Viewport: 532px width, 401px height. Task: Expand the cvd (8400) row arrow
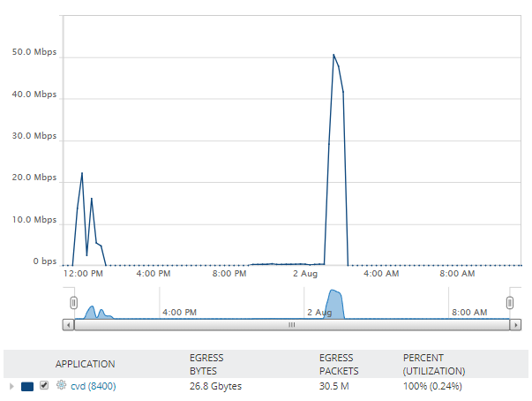click(x=11, y=386)
